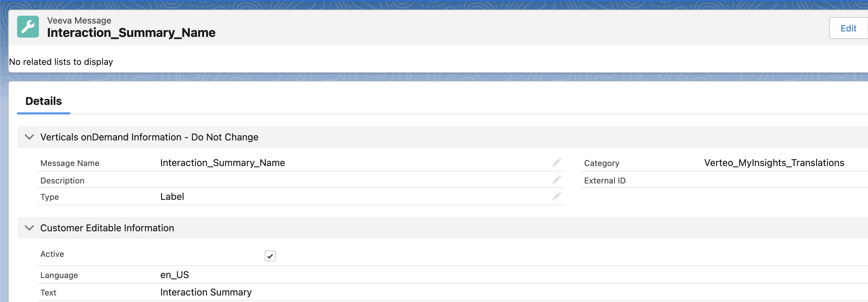Click the External ID field label
This screenshot has height=302, width=868.
(605, 181)
